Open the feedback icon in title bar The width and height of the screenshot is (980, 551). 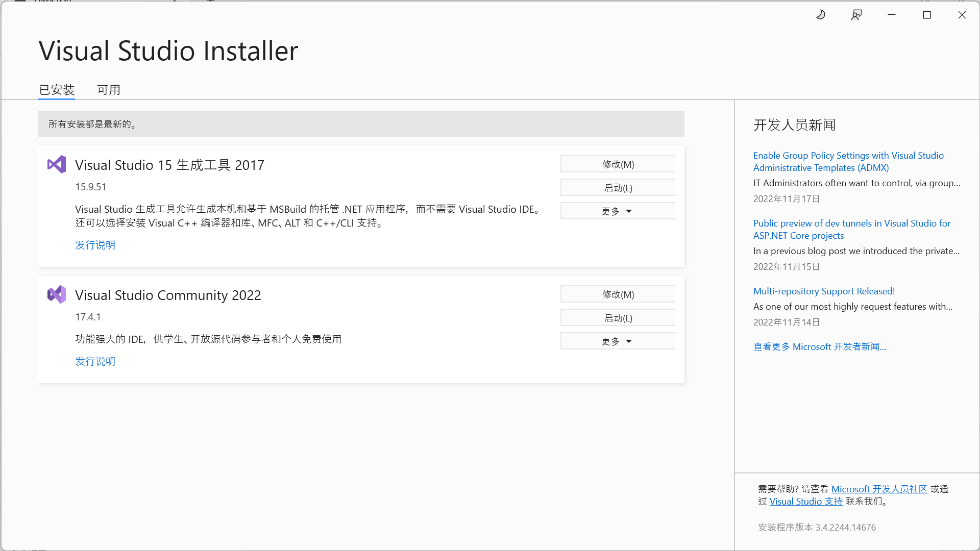[x=856, y=15]
